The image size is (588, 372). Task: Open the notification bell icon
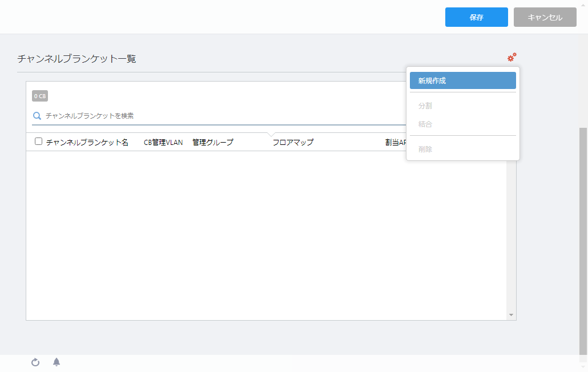(x=57, y=362)
